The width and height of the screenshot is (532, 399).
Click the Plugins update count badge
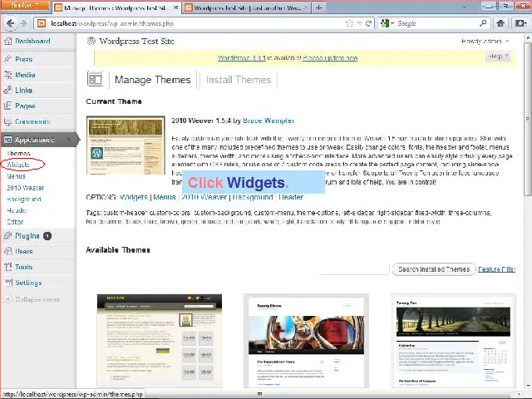(x=47, y=236)
